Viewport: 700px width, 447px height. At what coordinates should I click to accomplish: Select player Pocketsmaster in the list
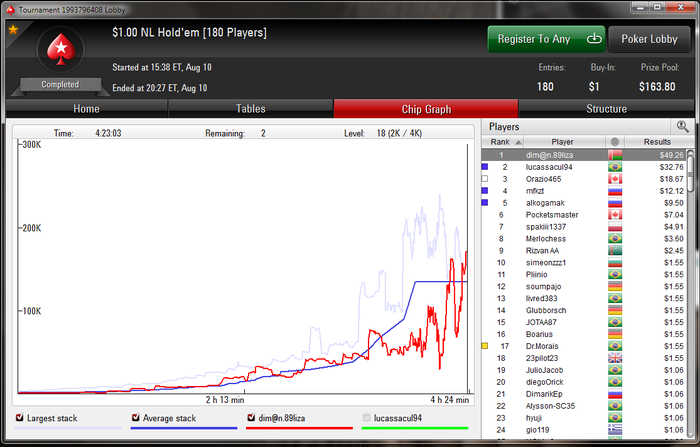click(583, 215)
